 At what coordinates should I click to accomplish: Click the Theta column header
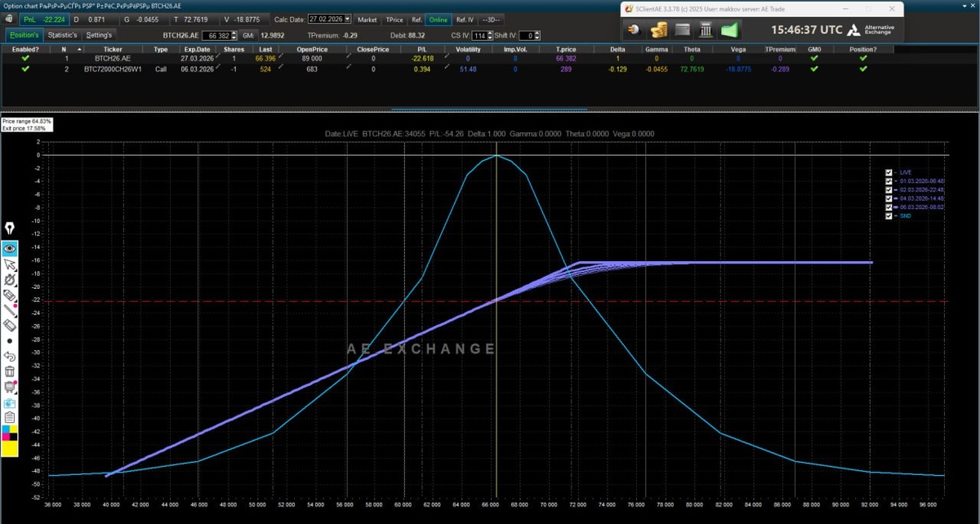(692, 49)
